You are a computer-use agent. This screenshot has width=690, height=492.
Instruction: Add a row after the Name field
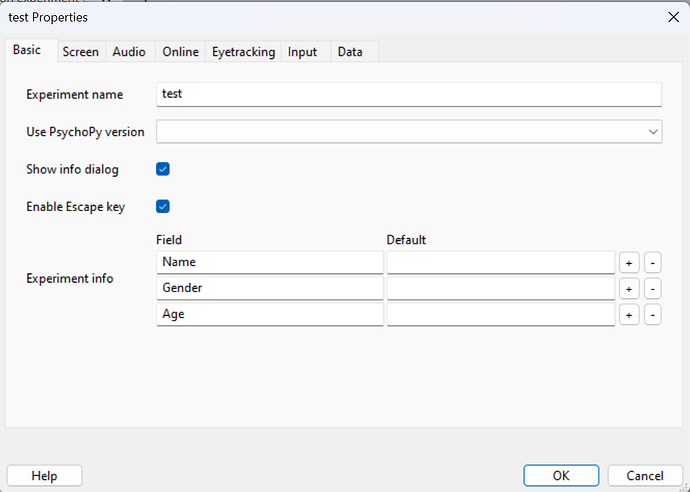[629, 263]
